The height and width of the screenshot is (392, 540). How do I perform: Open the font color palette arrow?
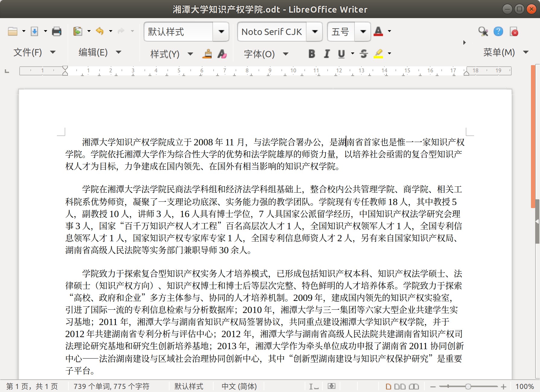[389, 31]
